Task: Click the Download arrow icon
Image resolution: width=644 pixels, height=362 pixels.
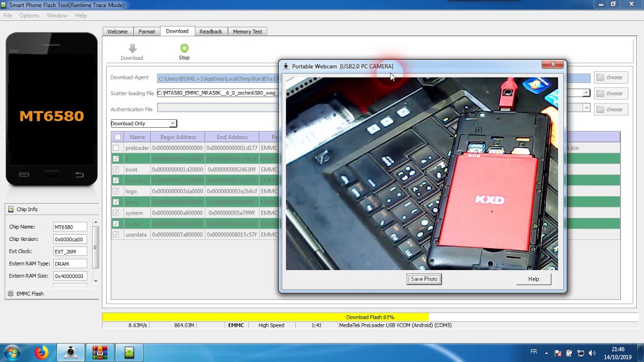Action: tap(132, 48)
